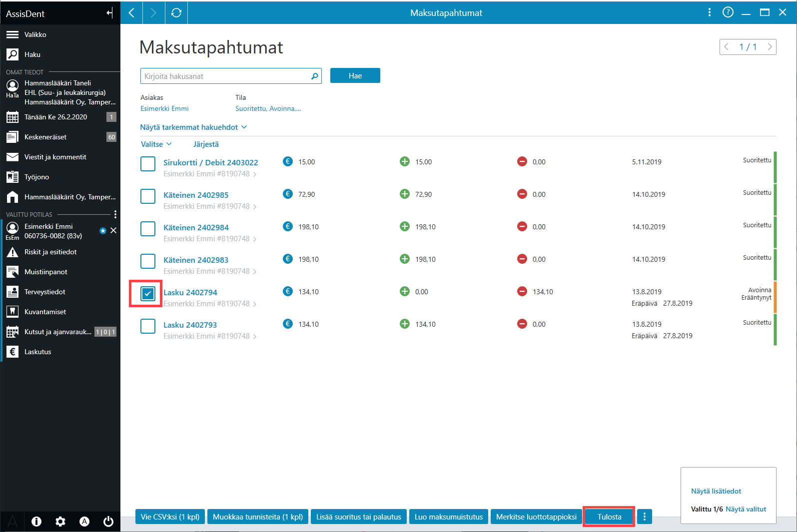Click into the Kirjoita hakusanat search field
Viewport: 797px width, 532px height.
(x=231, y=76)
